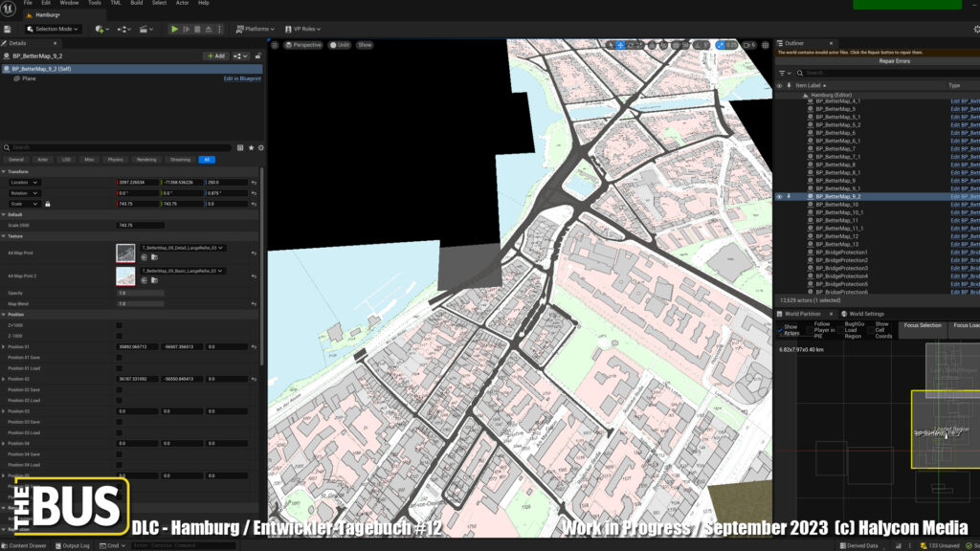Toggle visibility eye for BP_BetterMap_9_2

coord(779,196)
